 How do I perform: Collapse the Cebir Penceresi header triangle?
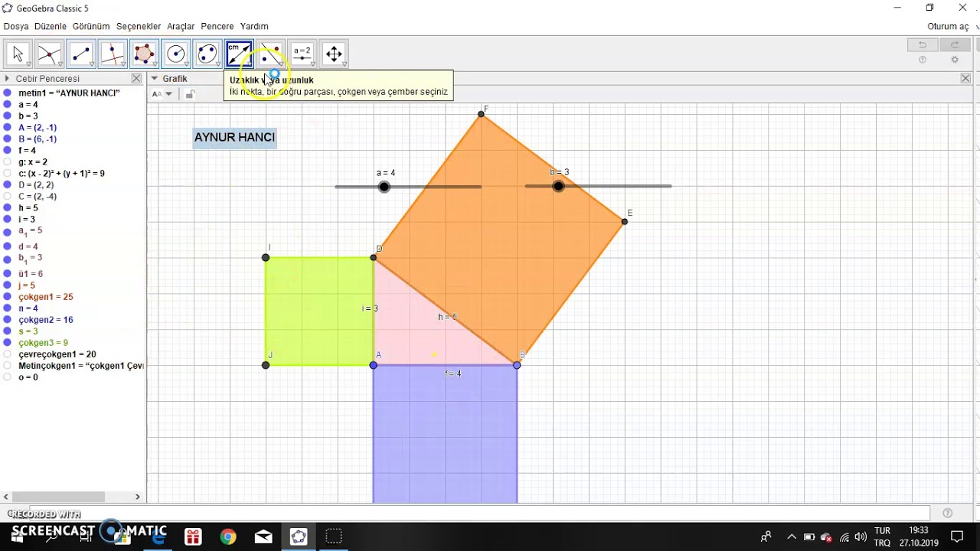[7, 79]
